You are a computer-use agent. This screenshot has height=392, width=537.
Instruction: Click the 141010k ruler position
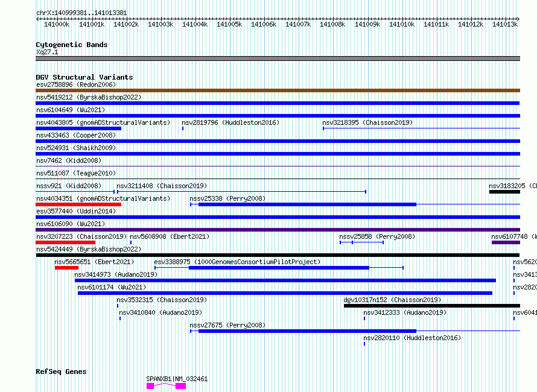click(x=402, y=24)
